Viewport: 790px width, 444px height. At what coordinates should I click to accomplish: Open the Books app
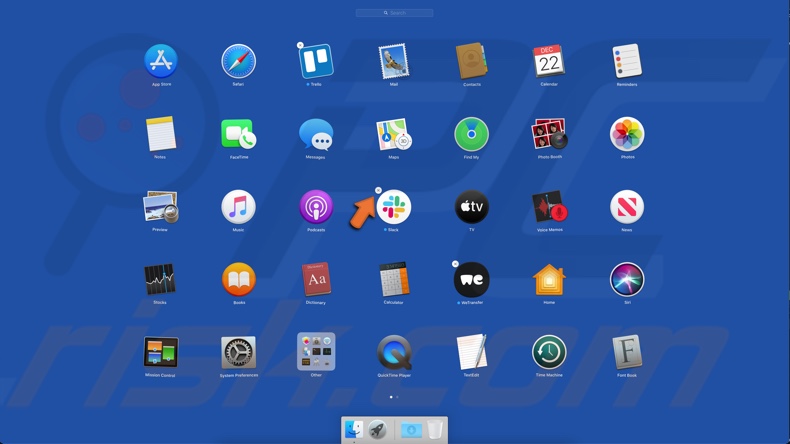tap(238, 279)
